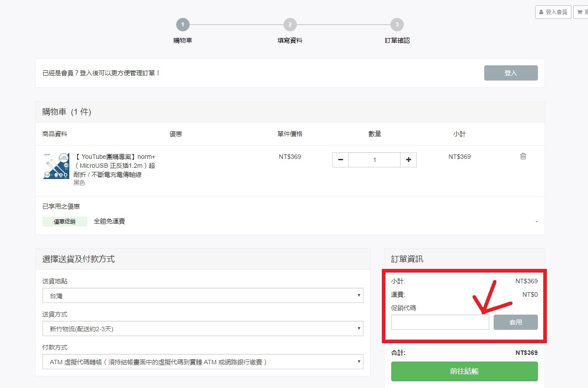Image resolution: width=588 pixels, height=388 pixels.
Task: Expand the 送貨地點 dropdown showing 台灣
Action: pos(203,295)
